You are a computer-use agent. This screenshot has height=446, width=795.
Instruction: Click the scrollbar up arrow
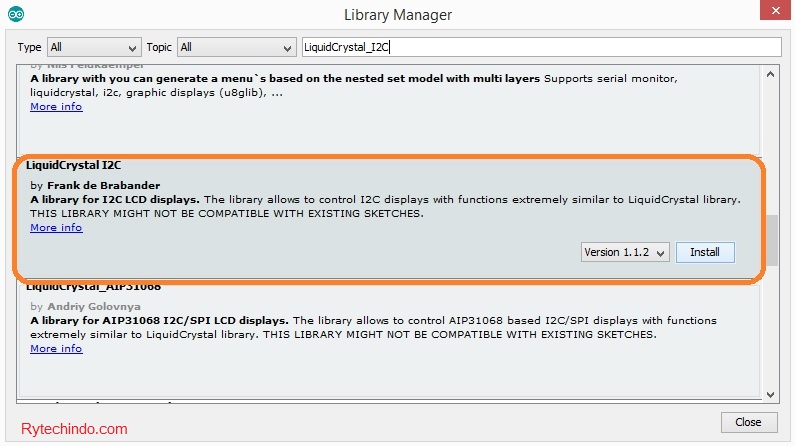pyautogui.click(x=770, y=73)
